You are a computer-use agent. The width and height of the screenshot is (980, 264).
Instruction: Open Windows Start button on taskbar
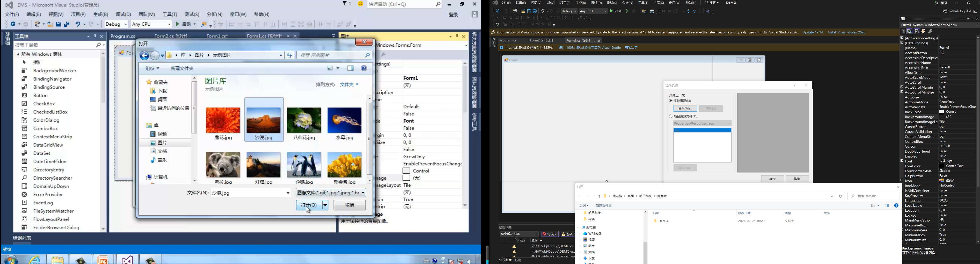pyautogui.click(x=11, y=260)
